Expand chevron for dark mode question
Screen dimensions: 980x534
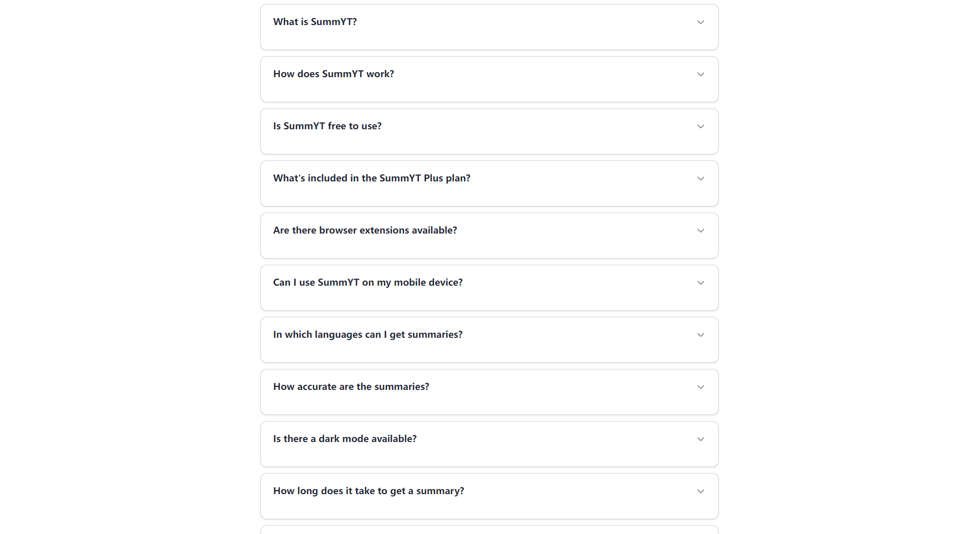tap(701, 439)
